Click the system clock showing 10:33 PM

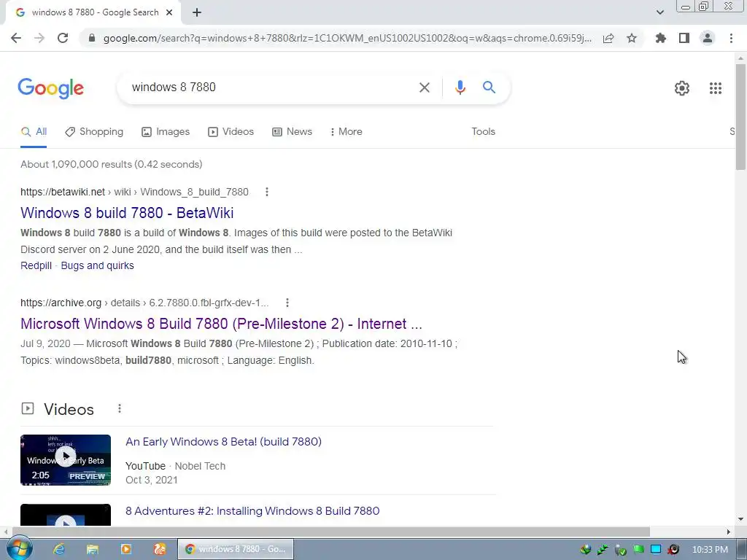[710, 550]
